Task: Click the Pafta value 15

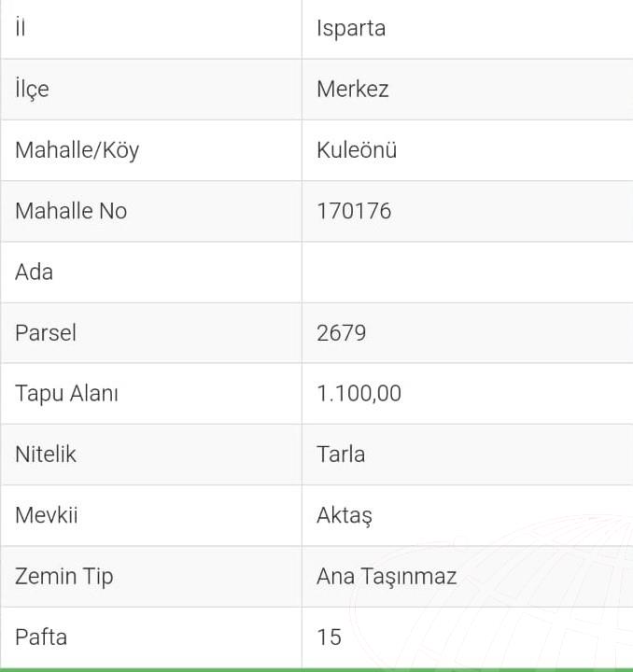Action: 330,637
